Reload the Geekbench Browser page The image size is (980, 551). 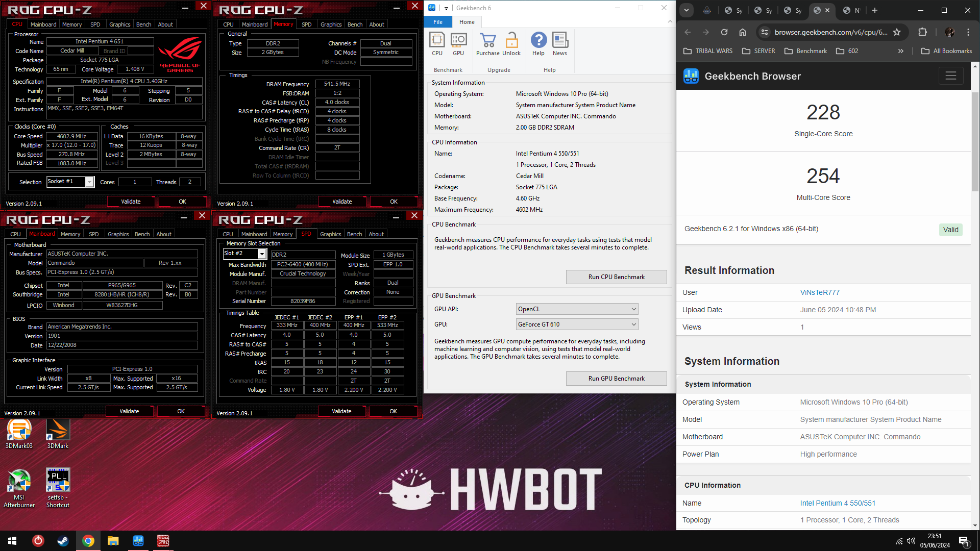point(724,32)
